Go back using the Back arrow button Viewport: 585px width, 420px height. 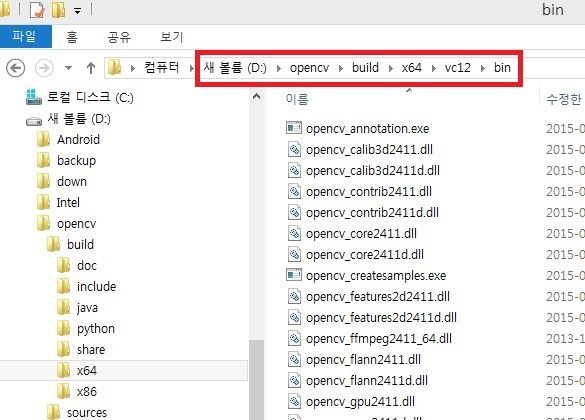[16, 68]
